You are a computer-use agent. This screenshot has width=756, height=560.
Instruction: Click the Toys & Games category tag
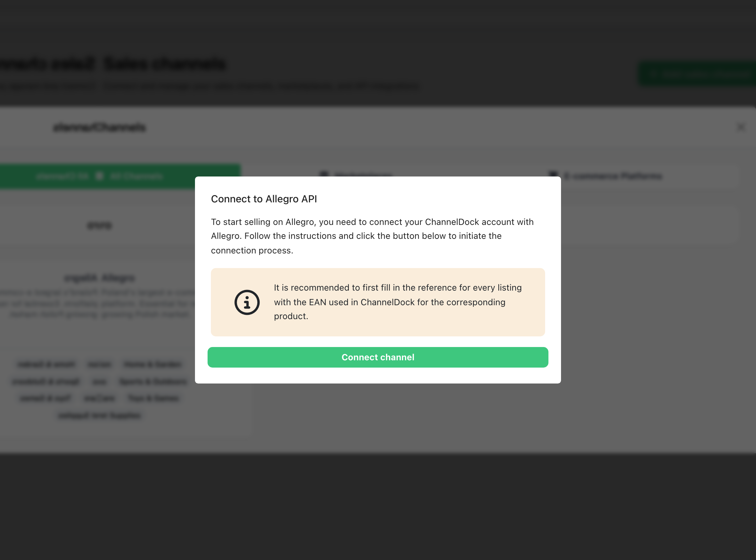click(x=154, y=398)
